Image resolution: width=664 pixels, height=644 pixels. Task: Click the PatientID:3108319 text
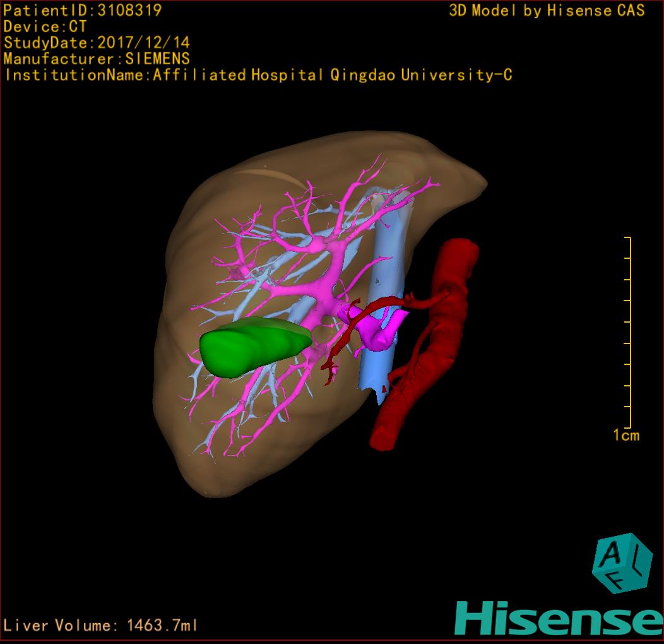tap(82, 11)
